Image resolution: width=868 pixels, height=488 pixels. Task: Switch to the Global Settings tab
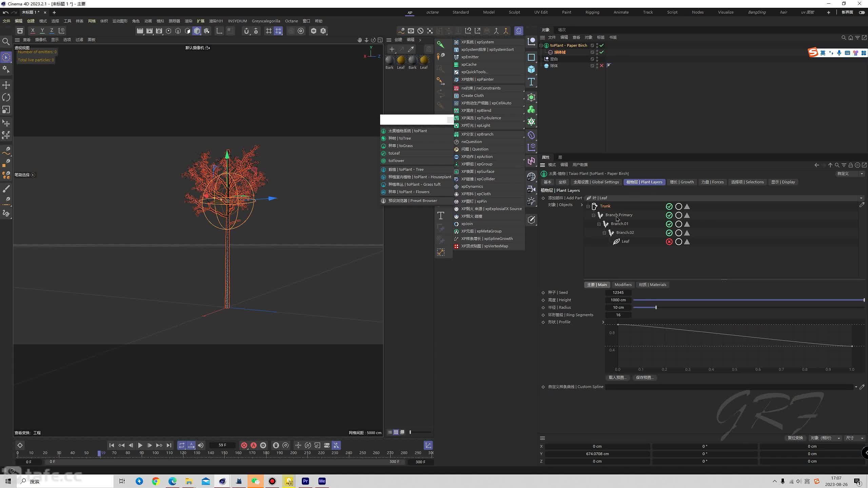(596, 182)
